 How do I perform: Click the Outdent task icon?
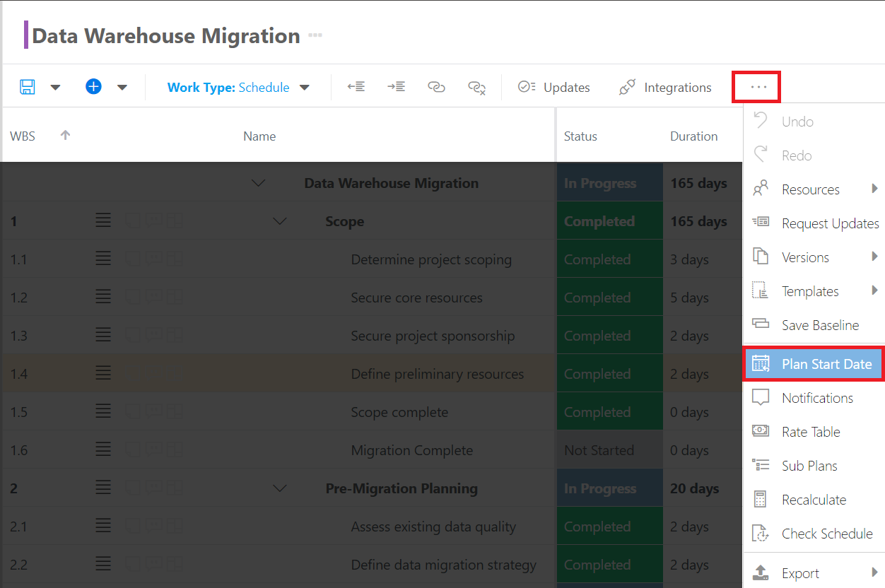point(356,87)
